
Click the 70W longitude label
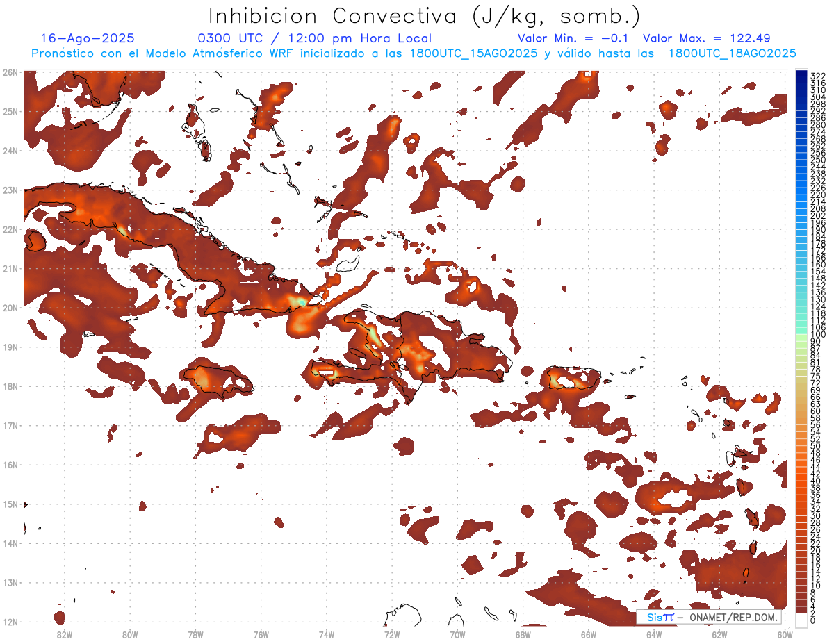coord(457,634)
